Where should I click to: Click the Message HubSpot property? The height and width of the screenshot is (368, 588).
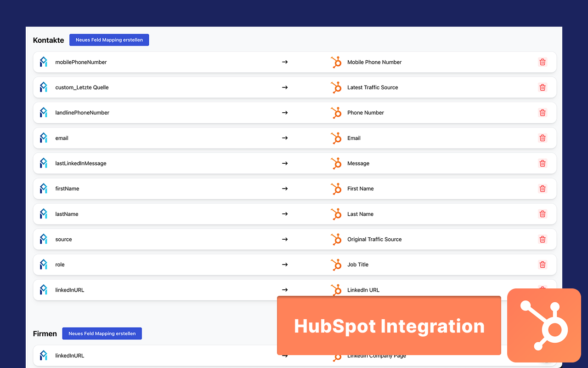(358, 163)
